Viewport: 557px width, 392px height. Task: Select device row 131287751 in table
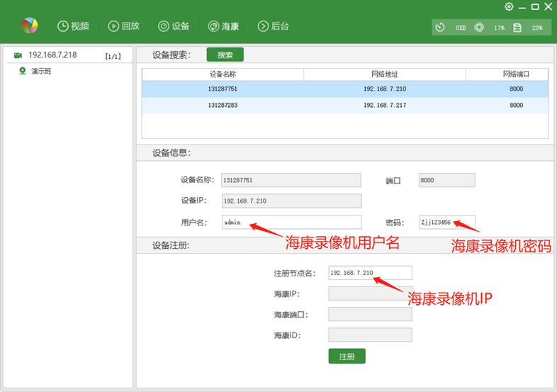pyautogui.click(x=344, y=89)
